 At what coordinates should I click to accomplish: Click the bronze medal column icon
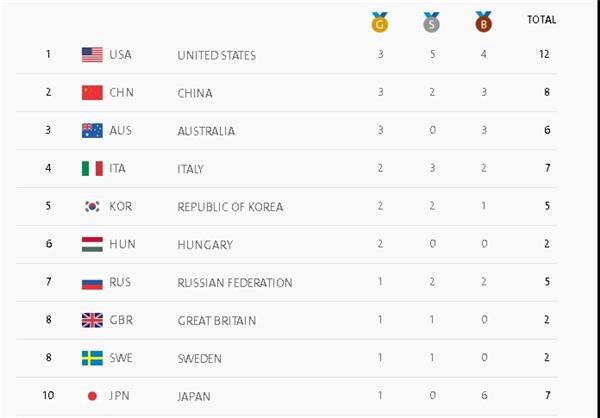tap(483, 21)
